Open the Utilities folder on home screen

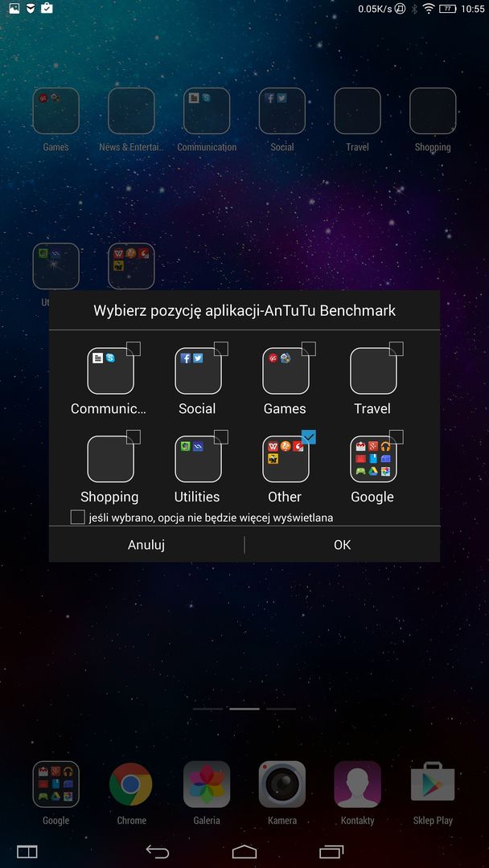tap(56, 266)
